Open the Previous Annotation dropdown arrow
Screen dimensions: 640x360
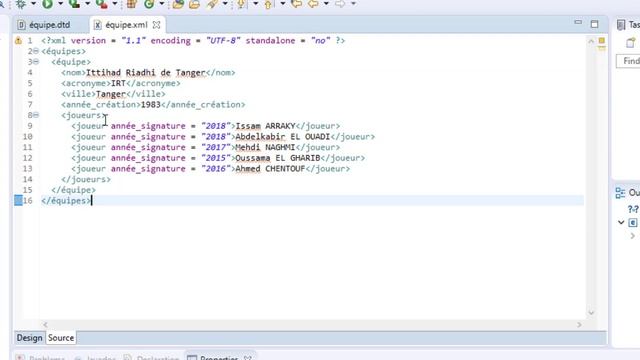click(x=282, y=4)
